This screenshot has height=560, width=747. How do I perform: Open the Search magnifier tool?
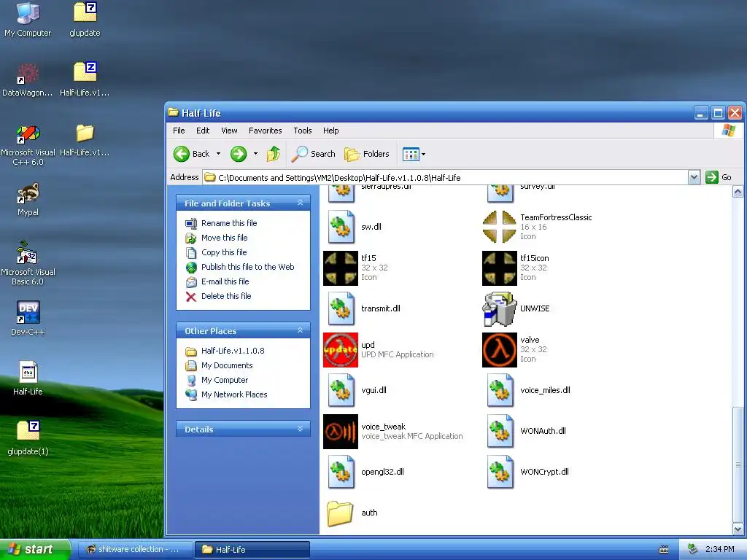coord(314,154)
